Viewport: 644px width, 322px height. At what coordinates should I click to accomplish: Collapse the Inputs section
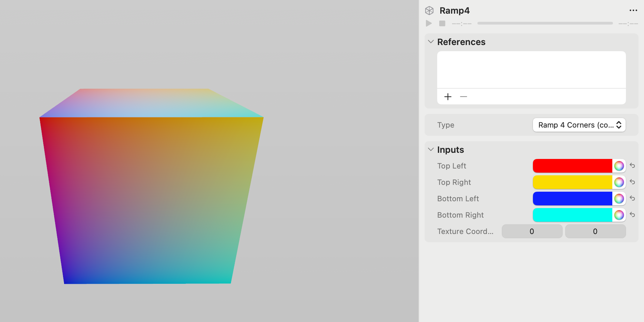click(x=430, y=149)
